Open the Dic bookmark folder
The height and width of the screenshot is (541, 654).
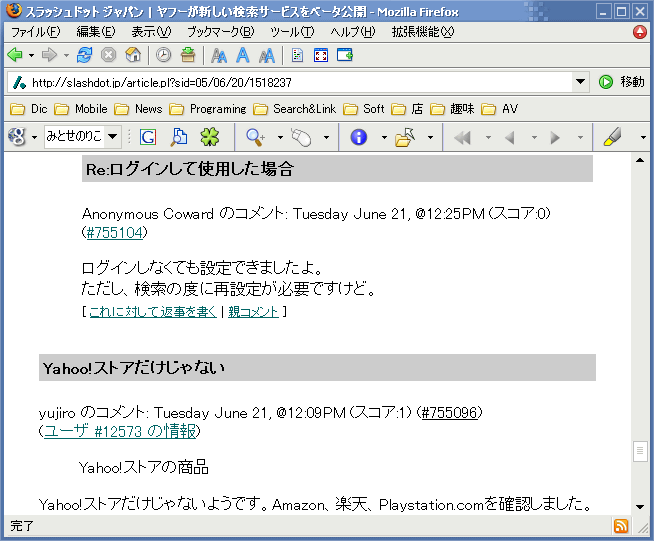point(29,109)
